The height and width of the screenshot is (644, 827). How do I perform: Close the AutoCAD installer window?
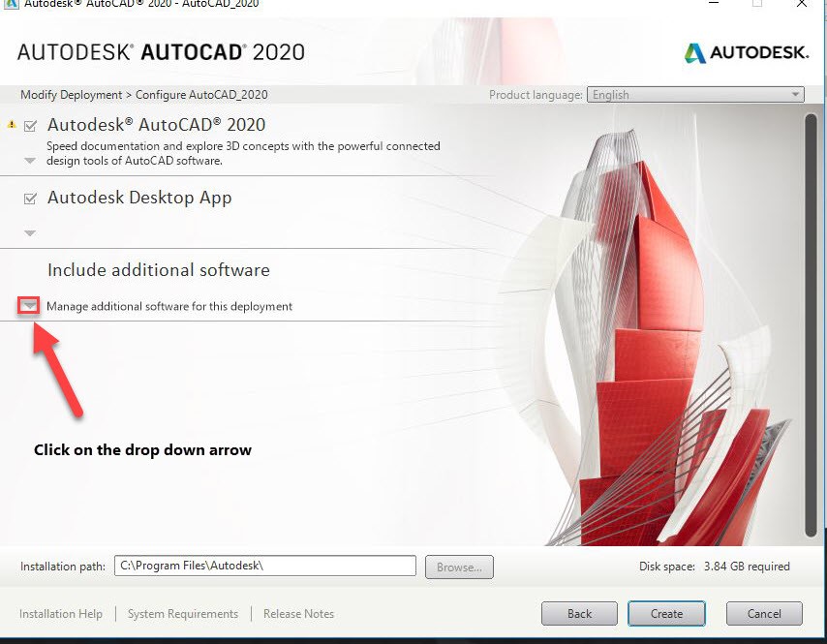pyautogui.click(x=802, y=3)
